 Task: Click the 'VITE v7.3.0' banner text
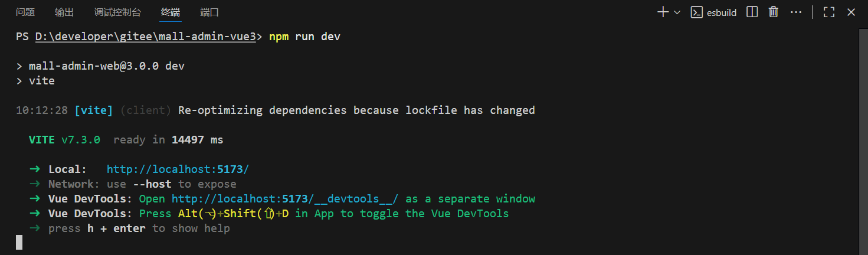[x=64, y=140]
